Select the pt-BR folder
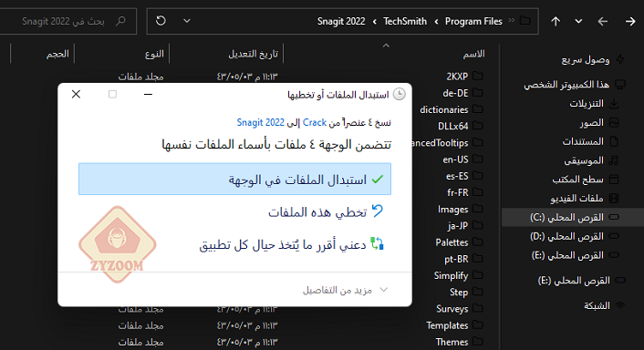Screen dimensions: 644x350 456,259
